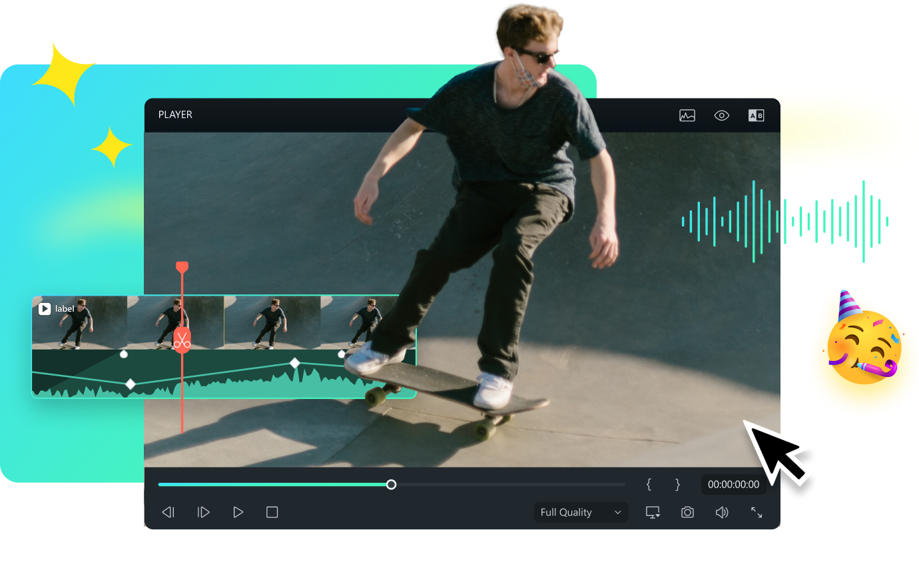Step forward to the next frame
This screenshot has width=919, height=588.
(204, 512)
